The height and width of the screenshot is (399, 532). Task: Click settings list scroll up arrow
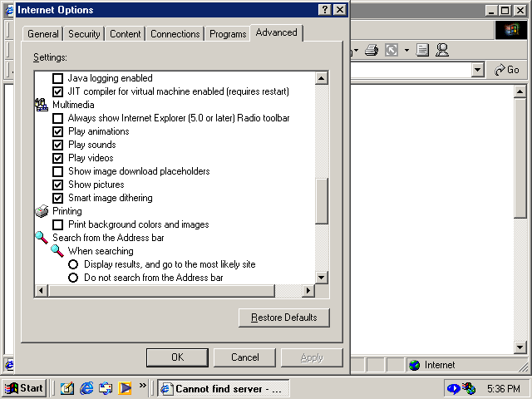(x=322, y=78)
